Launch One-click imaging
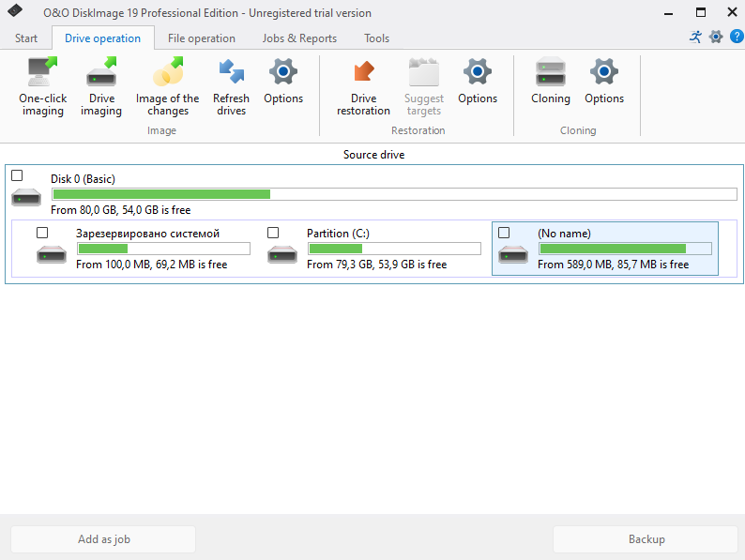This screenshot has width=745, height=560. (43, 86)
